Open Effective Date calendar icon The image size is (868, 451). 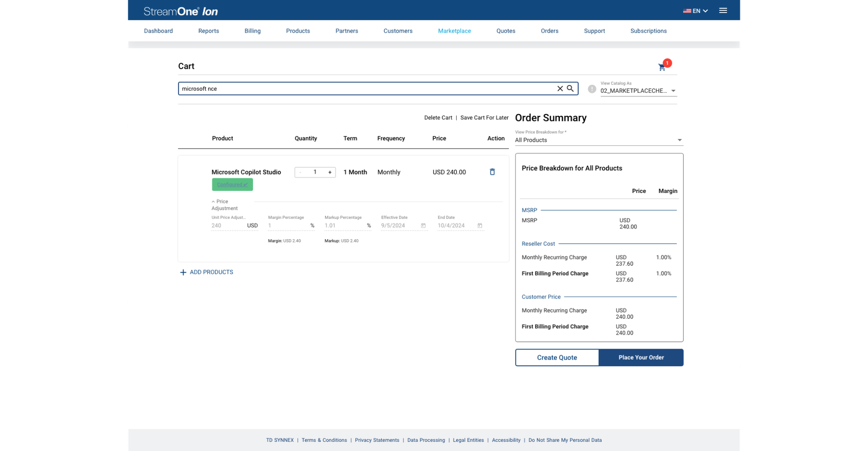tap(423, 225)
